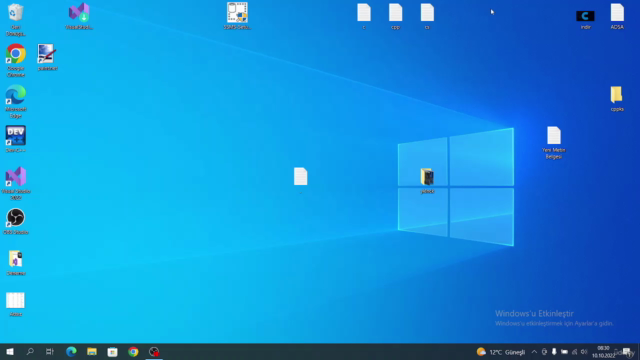Viewport: 640px width, 360px height.
Task: Open the volume control in the tray
Action: [584, 352]
